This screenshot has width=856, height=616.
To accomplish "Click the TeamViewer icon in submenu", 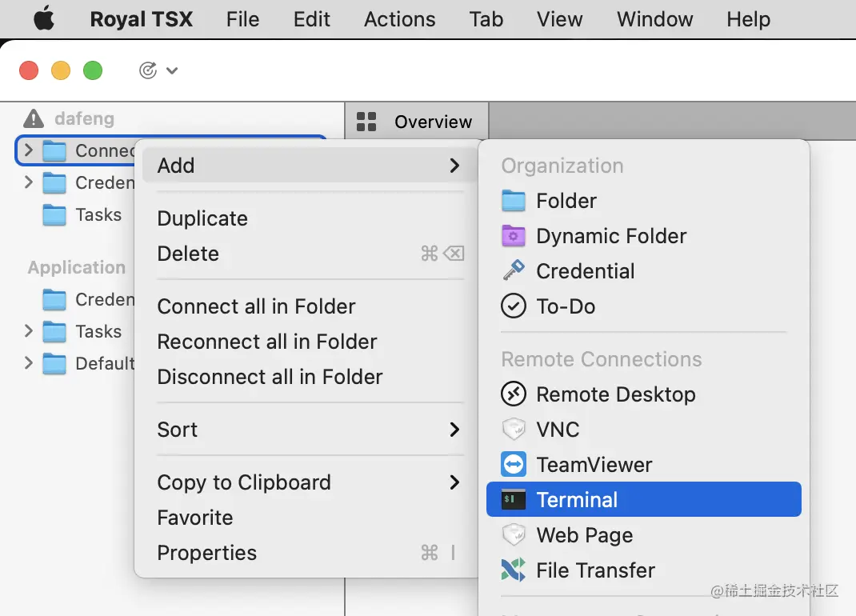I will 513,464.
